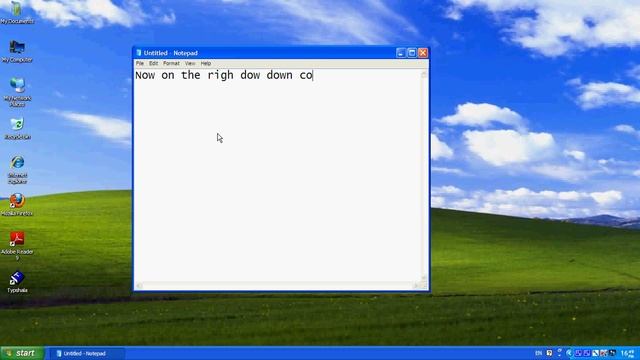Click the Notepad icon in title bar
Screen dimensions: 640x360
click(x=139, y=53)
